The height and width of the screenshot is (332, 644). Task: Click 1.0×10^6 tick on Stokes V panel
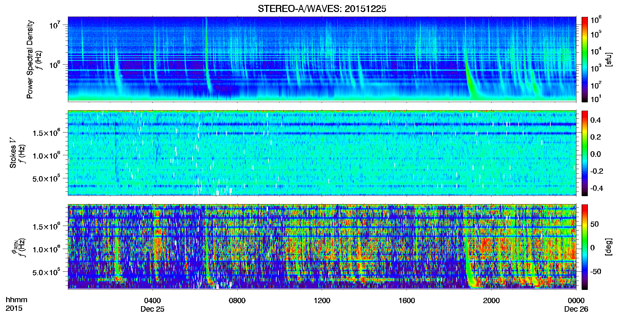pyautogui.click(x=46, y=156)
